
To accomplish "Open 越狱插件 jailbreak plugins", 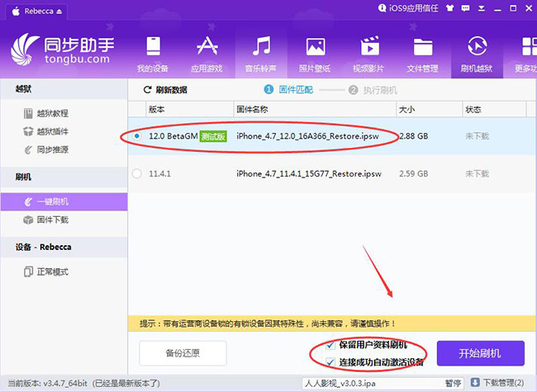I will (46, 131).
